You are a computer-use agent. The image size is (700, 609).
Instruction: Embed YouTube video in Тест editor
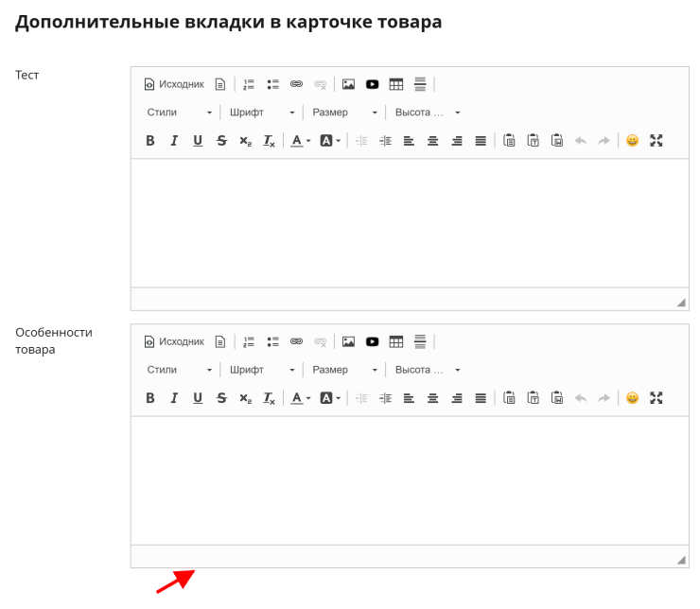[x=373, y=84]
